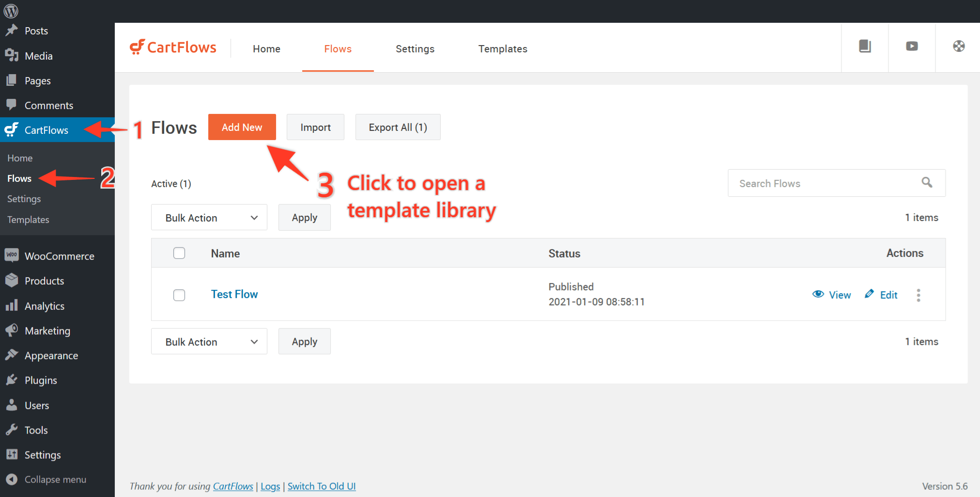This screenshot has height=497, width=980.
Task: Switch to the Templates tab in header
Action: coord(502,49)
